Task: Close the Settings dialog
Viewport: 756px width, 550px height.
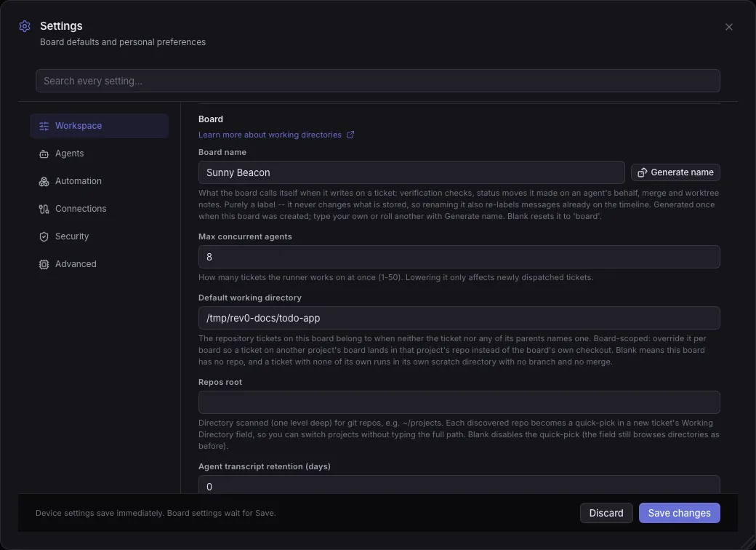Action: pyautogui.click(x=728, y=27)
